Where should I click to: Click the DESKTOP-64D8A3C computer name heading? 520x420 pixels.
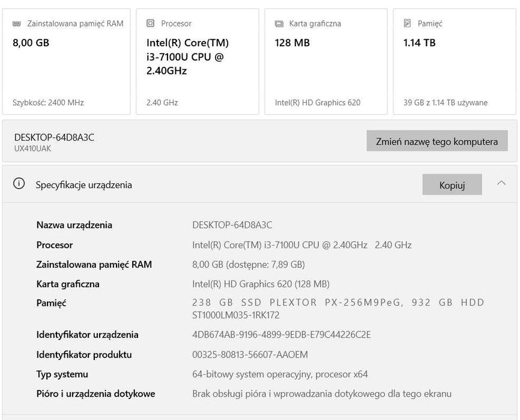click(x=54, y=137)
